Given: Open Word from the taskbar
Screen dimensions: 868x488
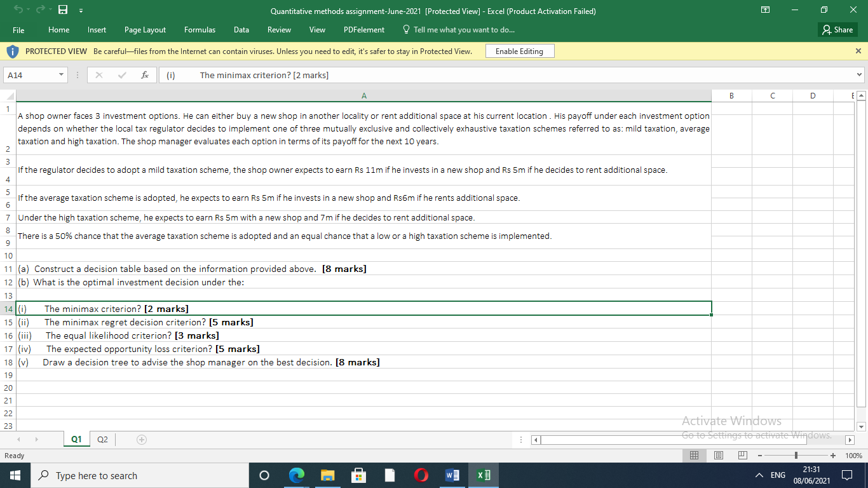Looking at the screenshot, I should tap(452, 475).
